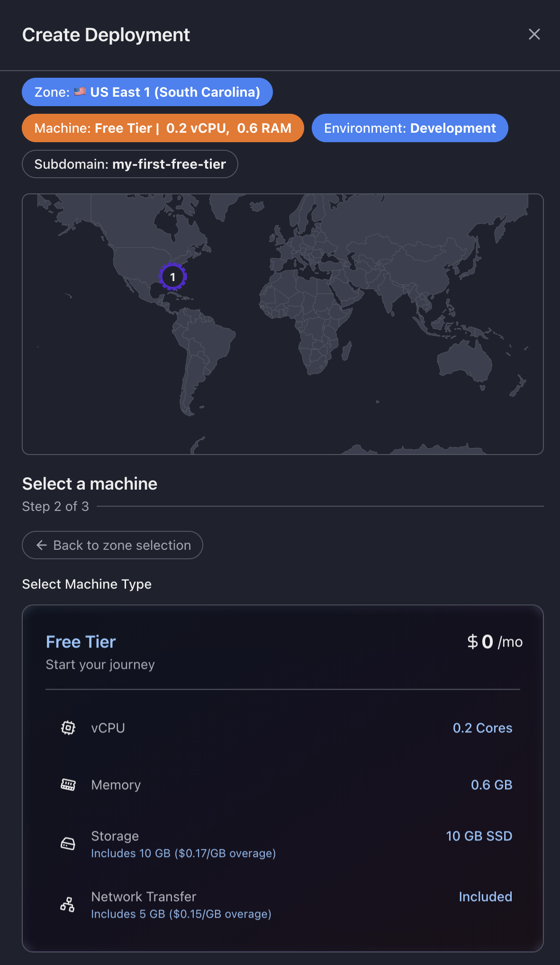Select the Free Tier machine card

tap(282, 777)
